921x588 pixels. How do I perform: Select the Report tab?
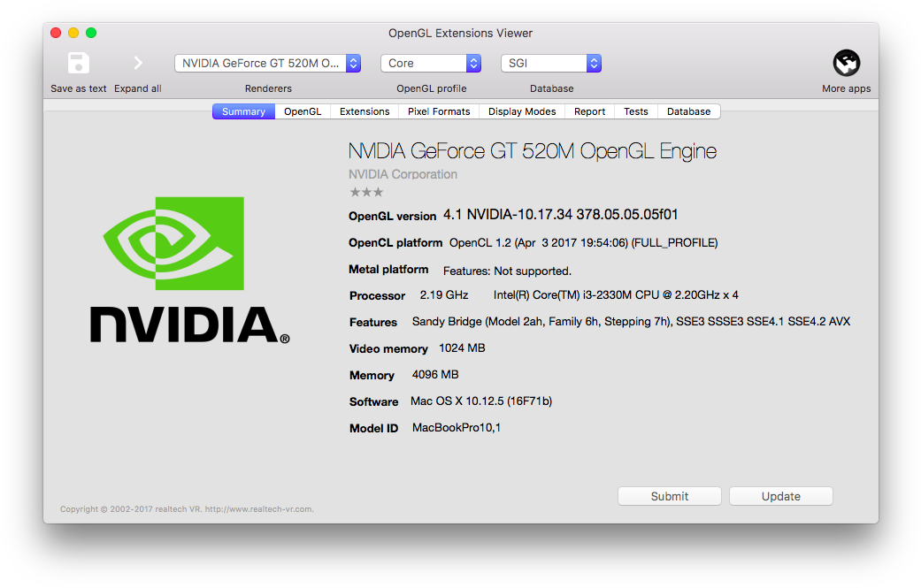[589, 111]
